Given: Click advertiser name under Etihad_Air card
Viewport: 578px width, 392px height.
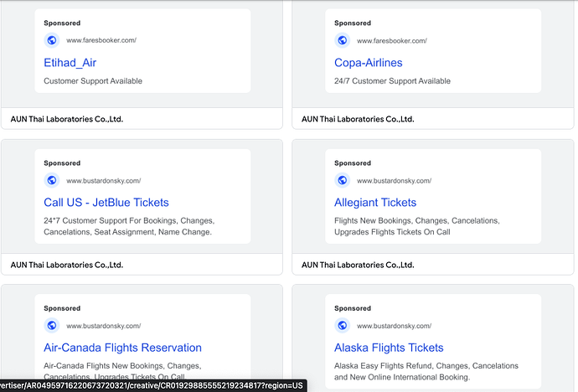Looking at the screenshot, I should pyautogui.click(x=66, y=119).
